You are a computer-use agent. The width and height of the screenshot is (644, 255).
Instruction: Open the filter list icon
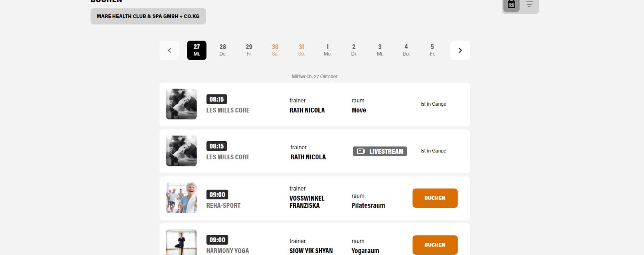(529, 5)
